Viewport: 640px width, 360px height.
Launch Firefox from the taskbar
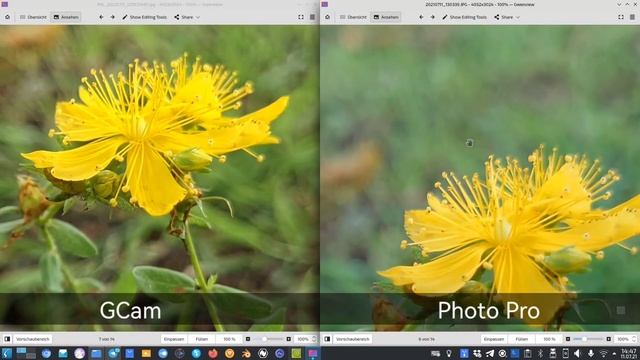[213, 353]
